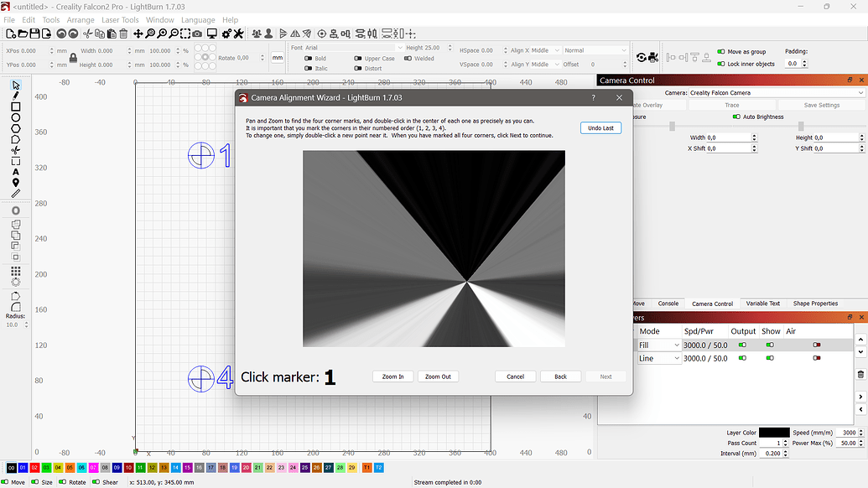
Task: Select the Text tool letter A
Action: (x=15, y=172)
